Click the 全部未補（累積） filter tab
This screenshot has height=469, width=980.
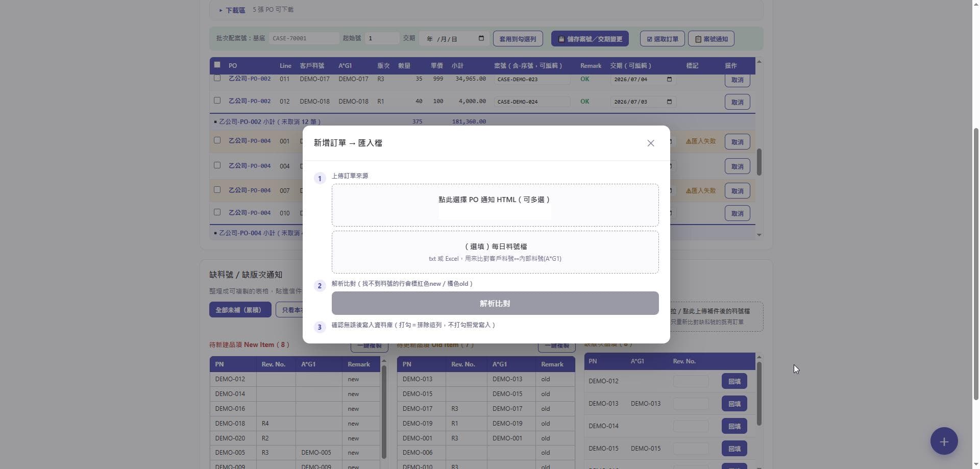(x=240, y=310)
